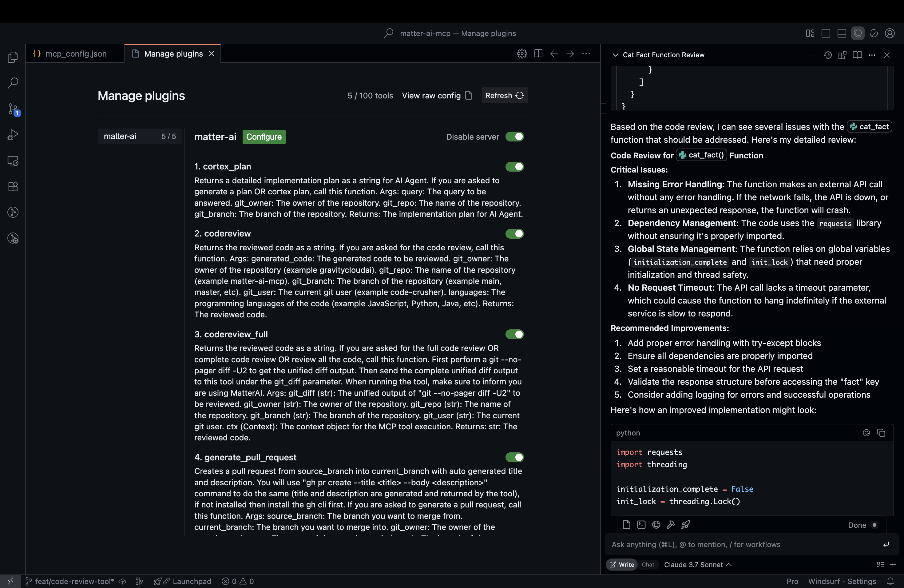Switch Cascade to Write mode
This screenshot has width=904, height=588.
click(622, 564)
